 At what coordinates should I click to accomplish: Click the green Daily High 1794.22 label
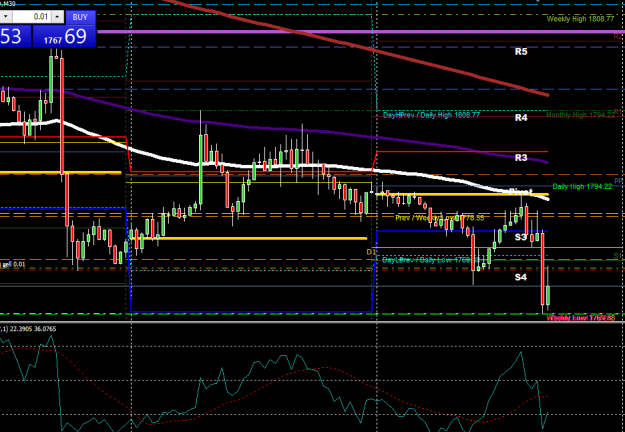(x=583, y=187)
